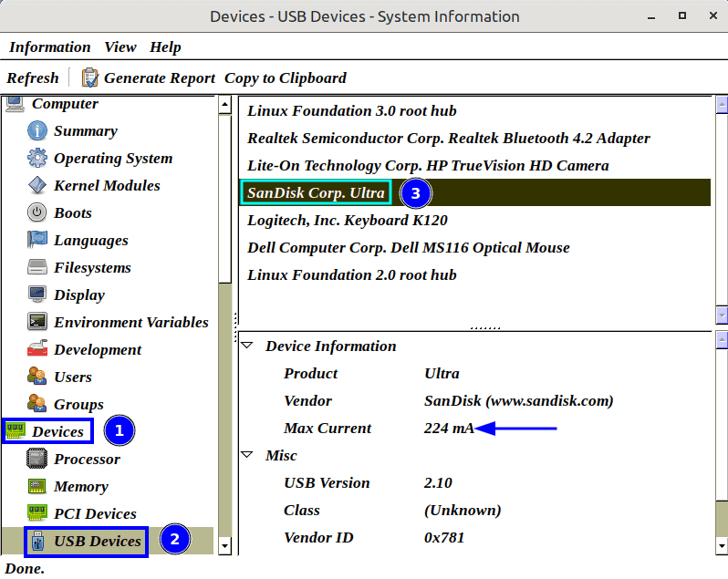Click the Class (Unknown) value
The image size is (728, 579).
(x=463, y=510)
